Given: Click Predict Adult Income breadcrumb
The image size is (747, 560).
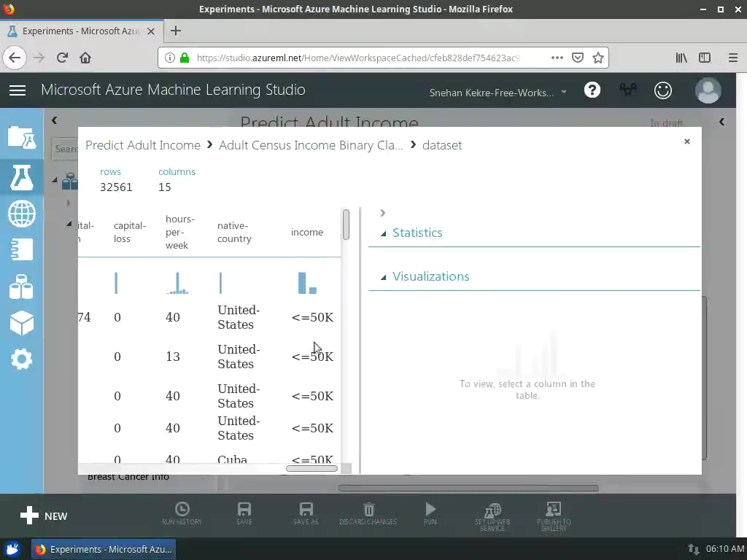Looking at the screenshot, I should pyautogui.click(x=143, y=145).
